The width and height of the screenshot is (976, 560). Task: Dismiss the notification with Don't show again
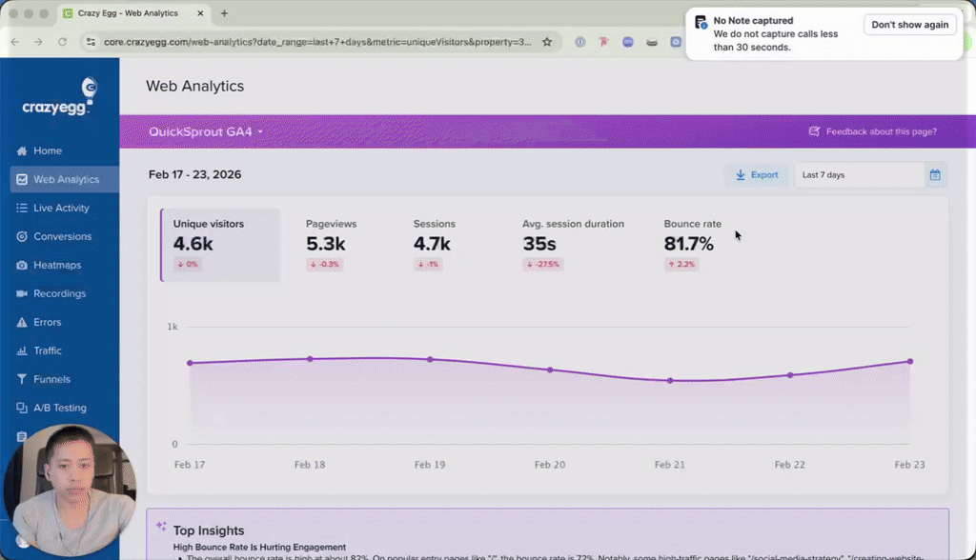coord(909,24)
